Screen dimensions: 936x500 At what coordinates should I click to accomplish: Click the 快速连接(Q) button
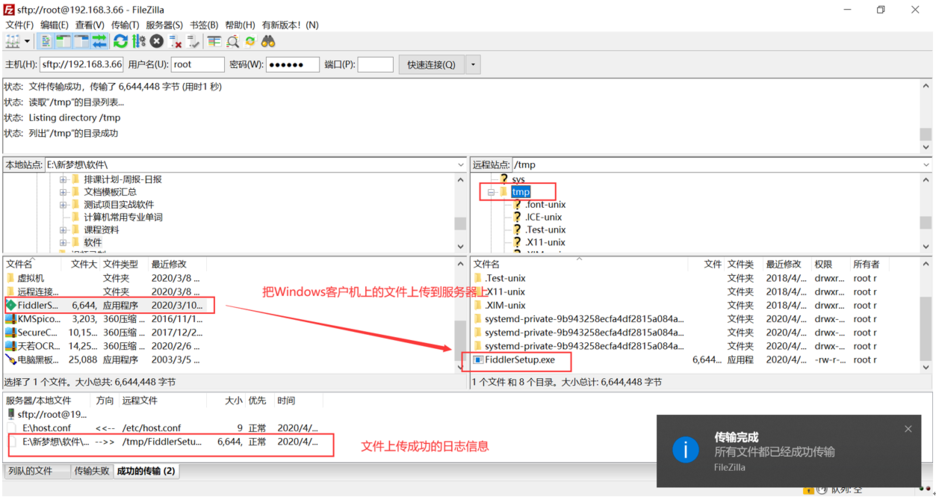431,64
